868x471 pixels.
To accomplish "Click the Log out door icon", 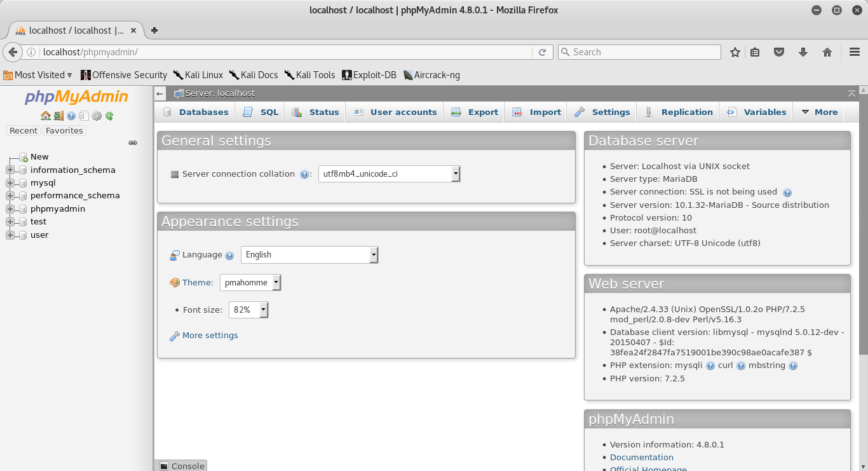I will [x=58, y=116].
